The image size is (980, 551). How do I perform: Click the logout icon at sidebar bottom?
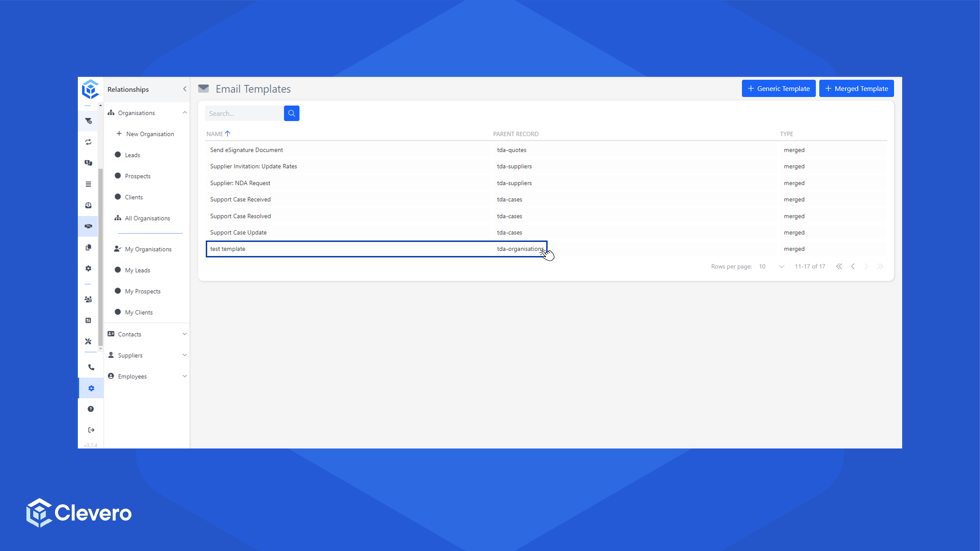coord(91,430)
